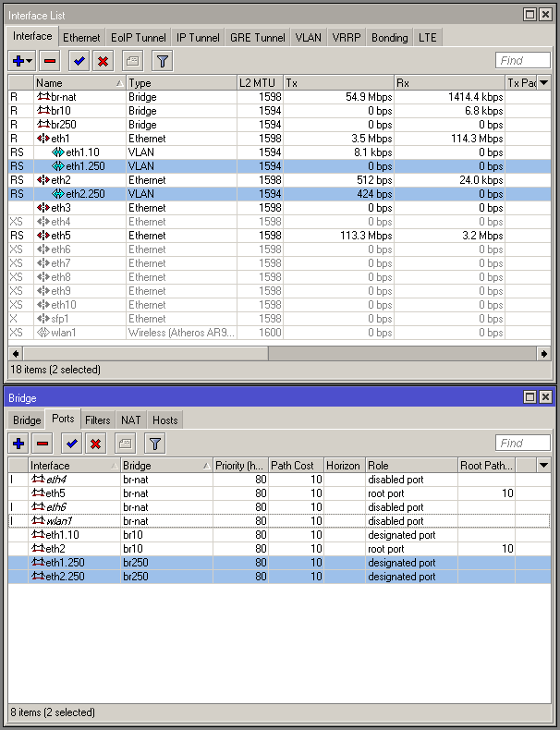This screenshot has width=560, height=730.
Task: Click the filter funnel in Bridge window
Action: [x=154, y=444]
